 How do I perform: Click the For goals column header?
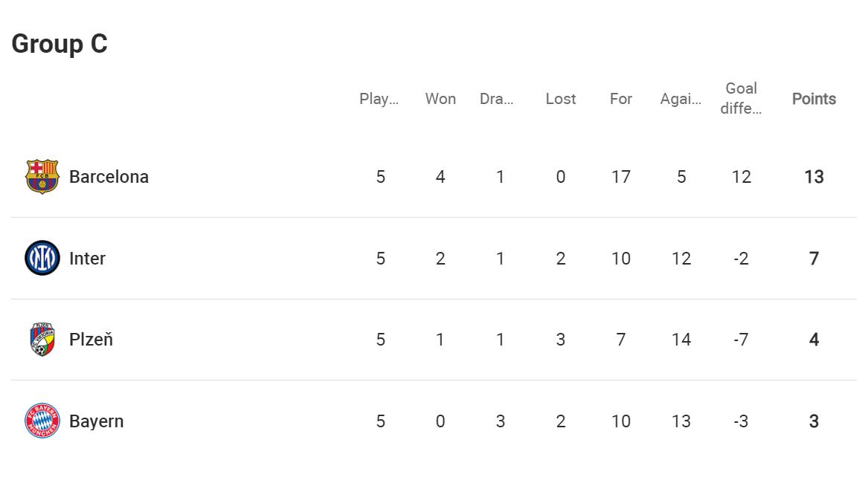(621, 99)
